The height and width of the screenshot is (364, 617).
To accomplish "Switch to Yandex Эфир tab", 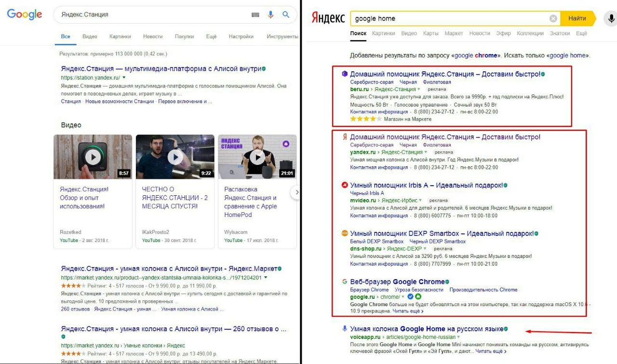I will [504, 33].
